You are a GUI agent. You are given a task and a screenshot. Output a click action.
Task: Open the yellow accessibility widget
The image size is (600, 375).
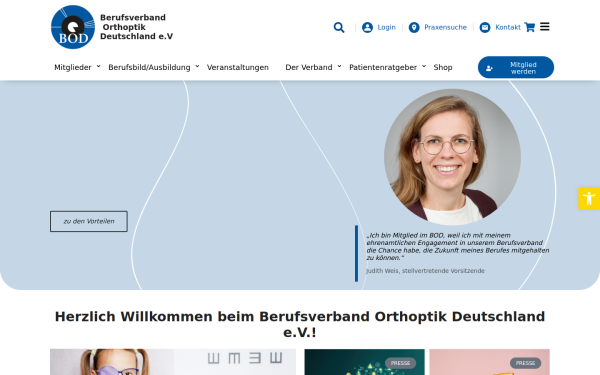click(x=589, y=198)
